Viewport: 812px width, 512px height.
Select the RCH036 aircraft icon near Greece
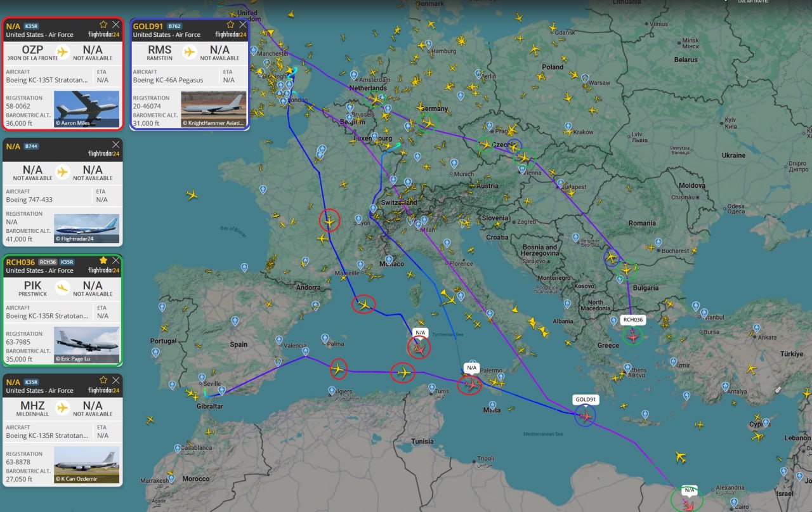(632, 336)
